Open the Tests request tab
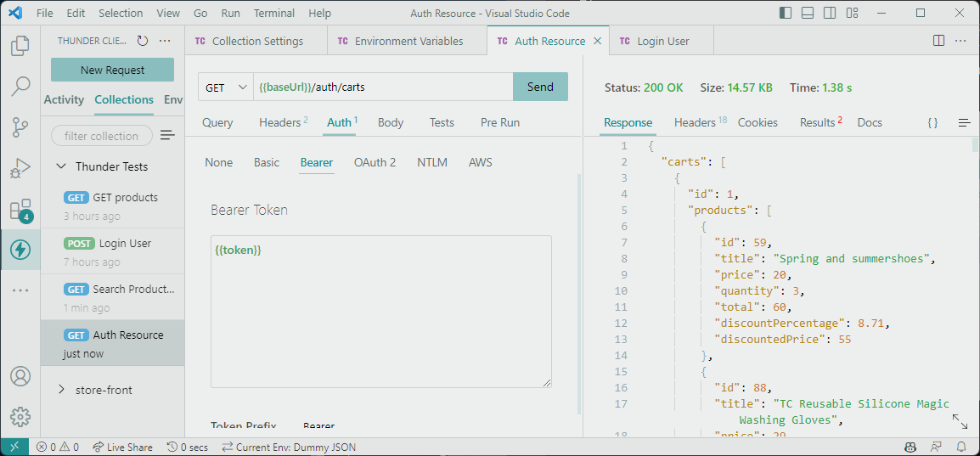980x456 pixels. coord(442,123)
